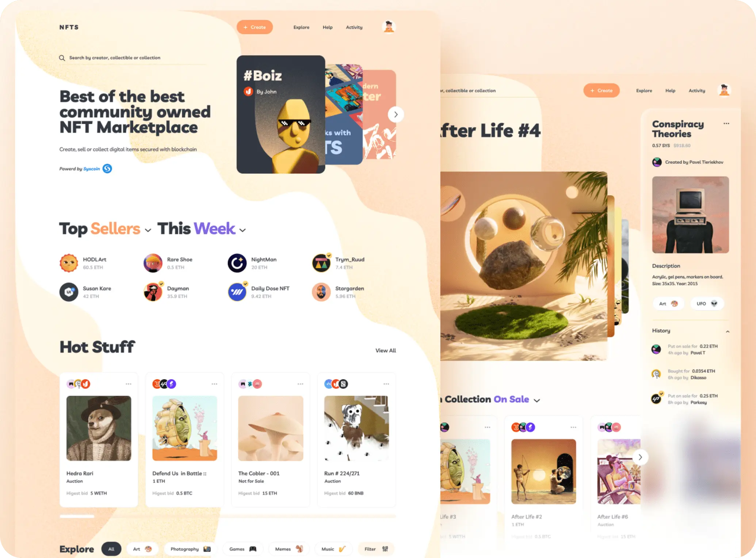Click the Stargarden seller avatar icon
Viewport: 756px width, 558px height.
point(322,292)
